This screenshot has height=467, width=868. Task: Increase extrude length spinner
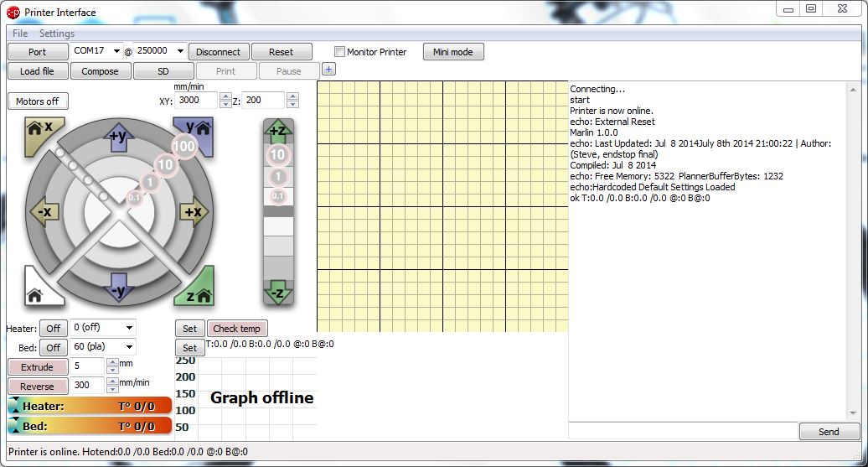[x=112, y=362]
